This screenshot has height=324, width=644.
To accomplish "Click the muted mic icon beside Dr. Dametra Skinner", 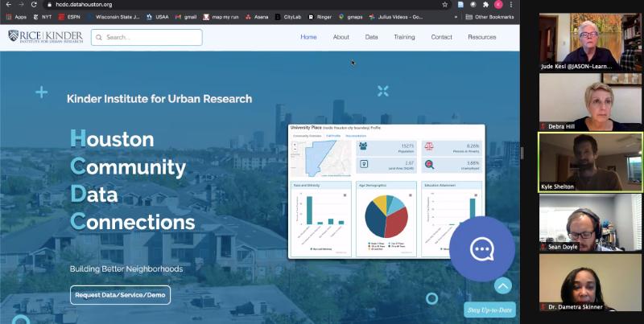I will 544,307.
